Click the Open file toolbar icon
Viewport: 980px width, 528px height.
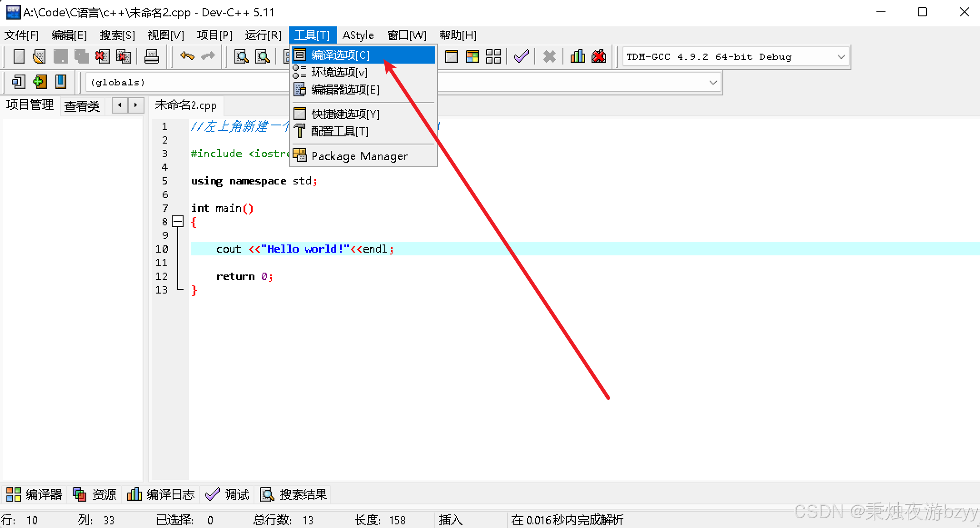pyautogui.click(x=40, y=57)
